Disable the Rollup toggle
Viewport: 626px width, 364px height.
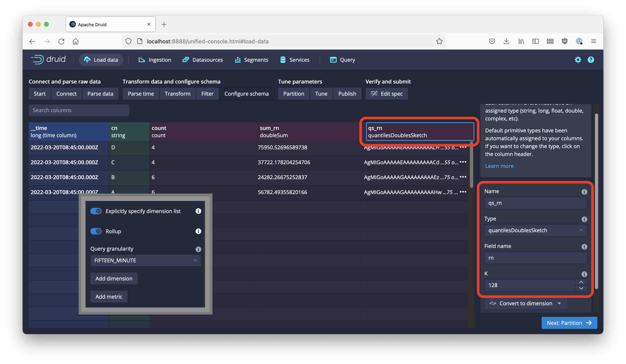(96, 231)
